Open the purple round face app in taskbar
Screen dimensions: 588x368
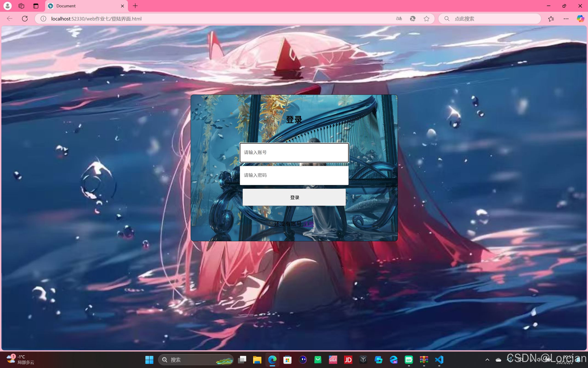[303, 360]
